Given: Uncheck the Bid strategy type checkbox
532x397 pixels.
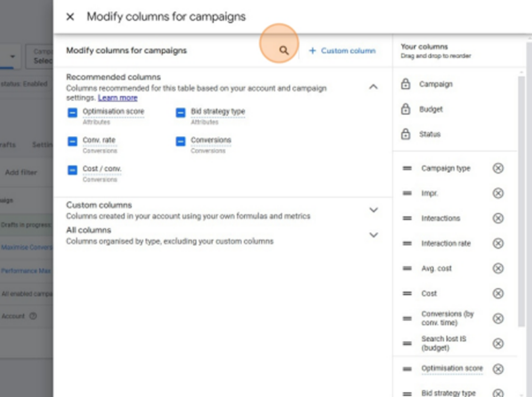Looking at the screenshot, I should click(x=180, y=113).
